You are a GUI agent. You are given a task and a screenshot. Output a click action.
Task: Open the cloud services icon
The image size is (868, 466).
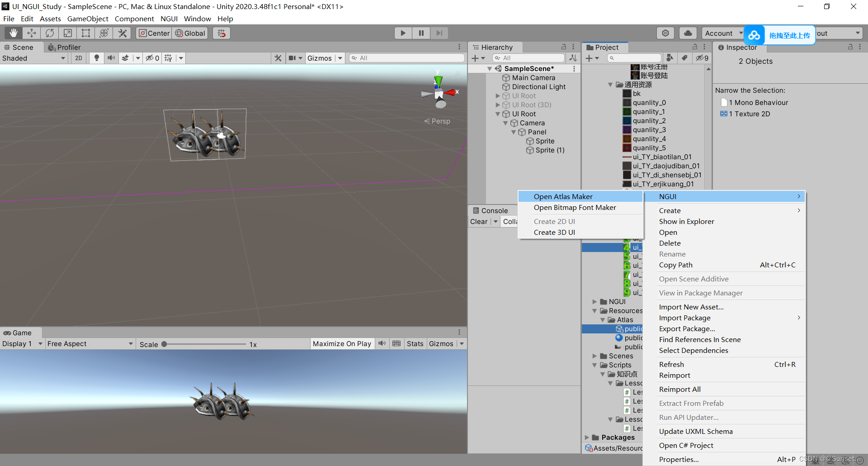[688, 33]
